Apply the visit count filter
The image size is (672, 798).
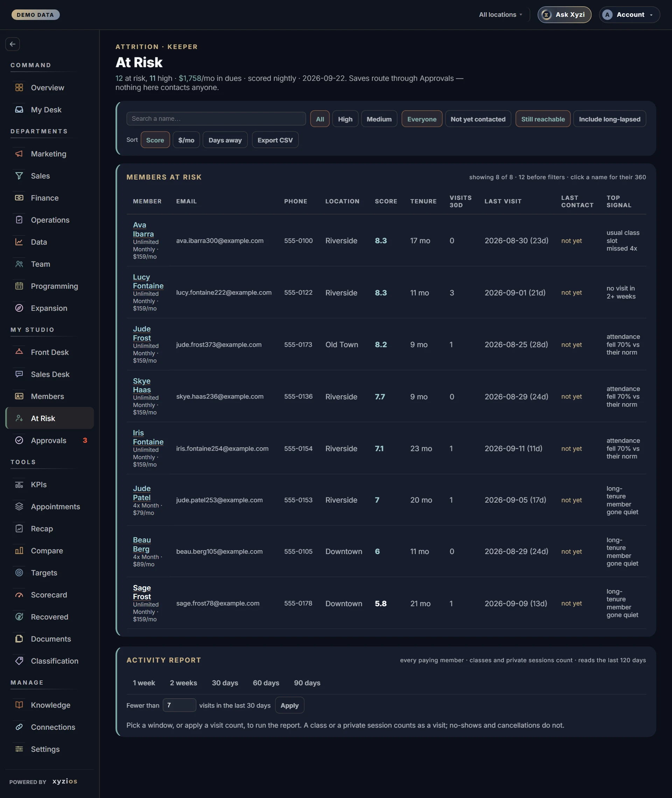click(289, 706)
